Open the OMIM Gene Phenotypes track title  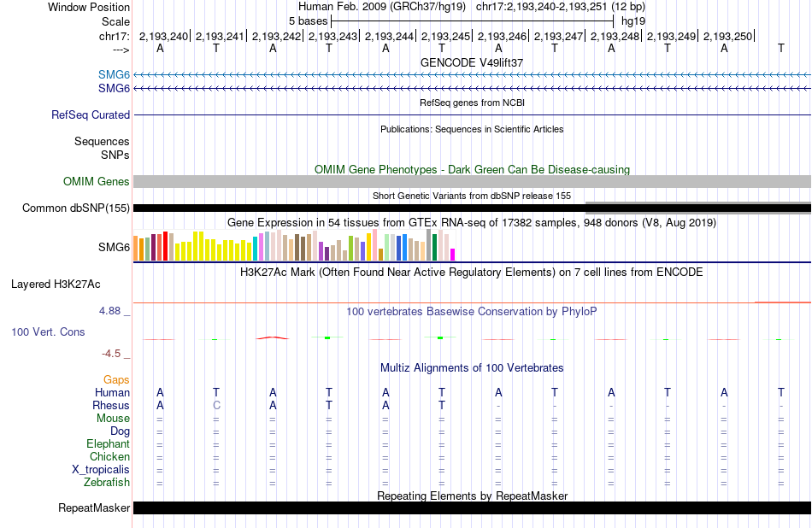coord(472,169)
